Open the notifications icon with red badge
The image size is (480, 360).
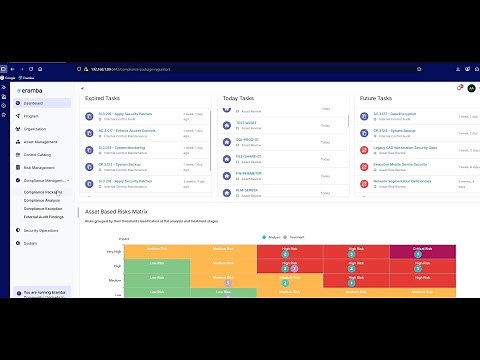tap(460, 88)
